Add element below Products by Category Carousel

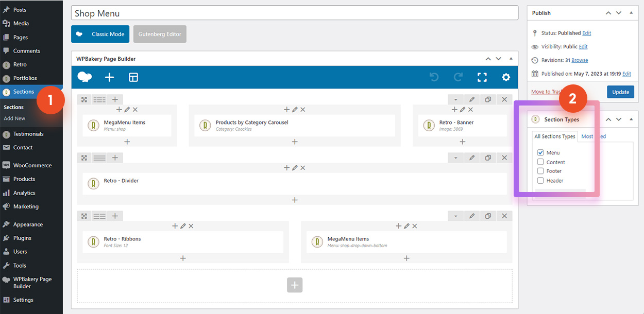pyautogui.click(x=295, y=142)
